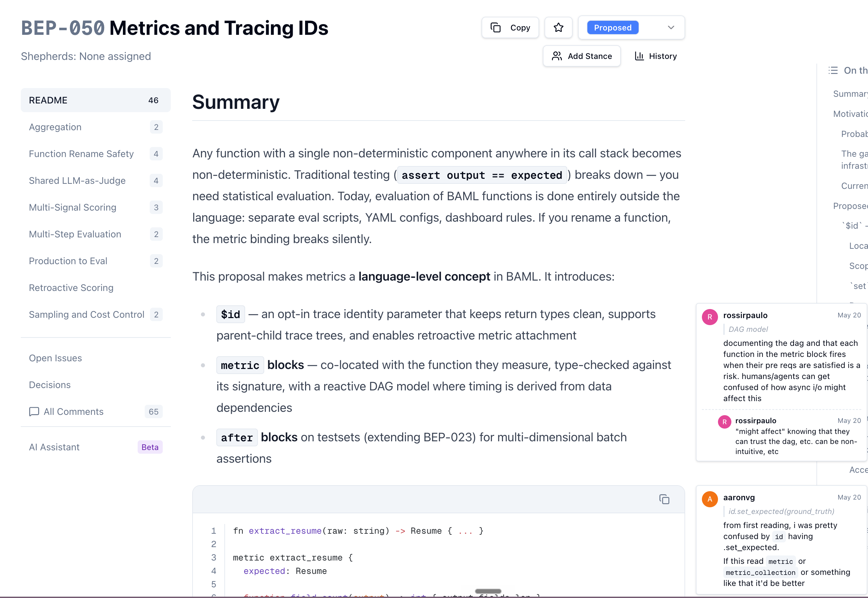Click the quoted 'id.set_expected(ground_truth)' reference

[x=781, y=512]
